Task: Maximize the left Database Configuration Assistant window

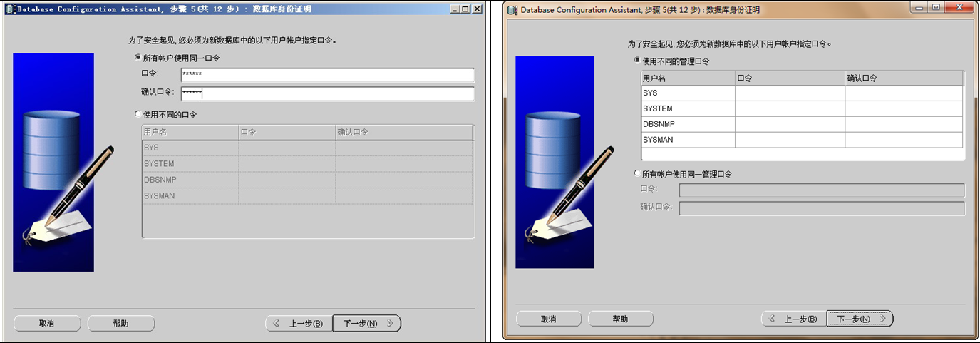Action: 465,9
